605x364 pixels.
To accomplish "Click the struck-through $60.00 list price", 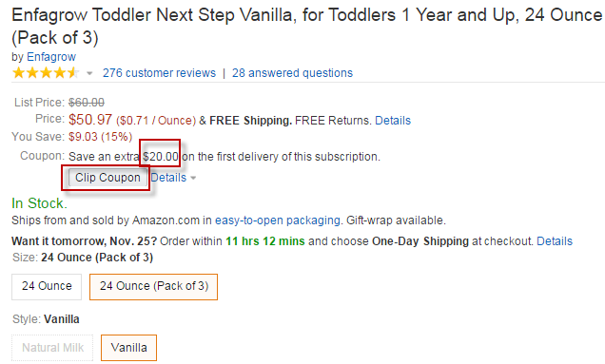I will pyautogui.click(x=87, y=103).
